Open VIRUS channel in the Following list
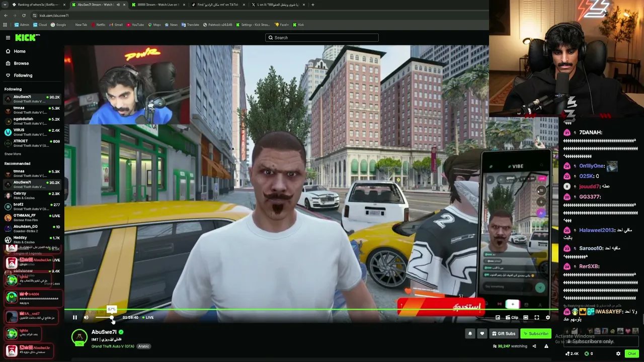 point(32,132)
